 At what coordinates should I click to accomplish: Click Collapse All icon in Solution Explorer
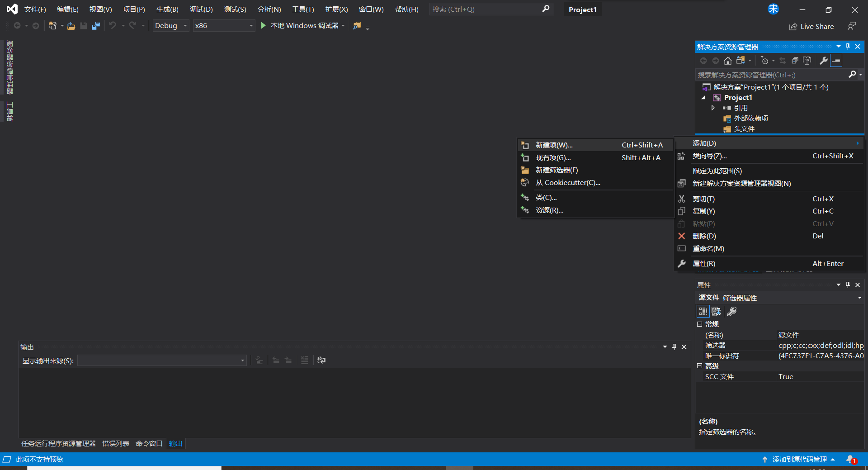(795, 61)
